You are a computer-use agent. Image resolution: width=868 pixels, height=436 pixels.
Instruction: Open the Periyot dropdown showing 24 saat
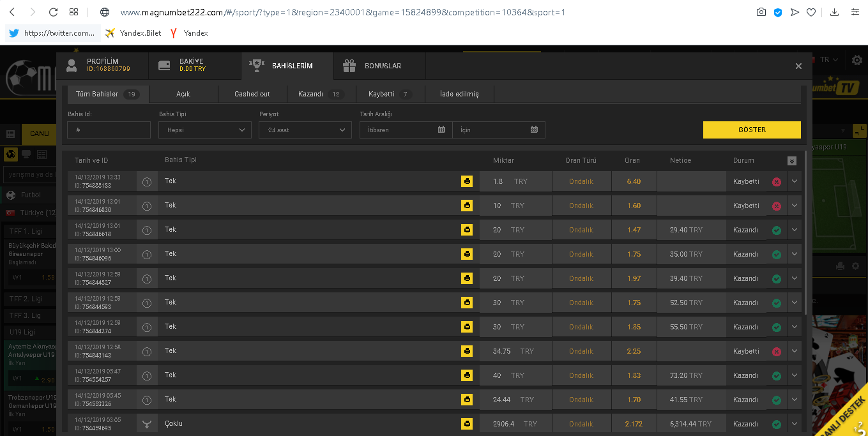[305, 130]
